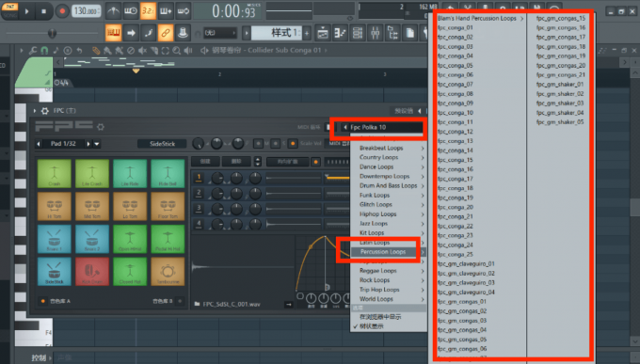
Task: Trigger the Tambourine pad
Action: [168, 272]
